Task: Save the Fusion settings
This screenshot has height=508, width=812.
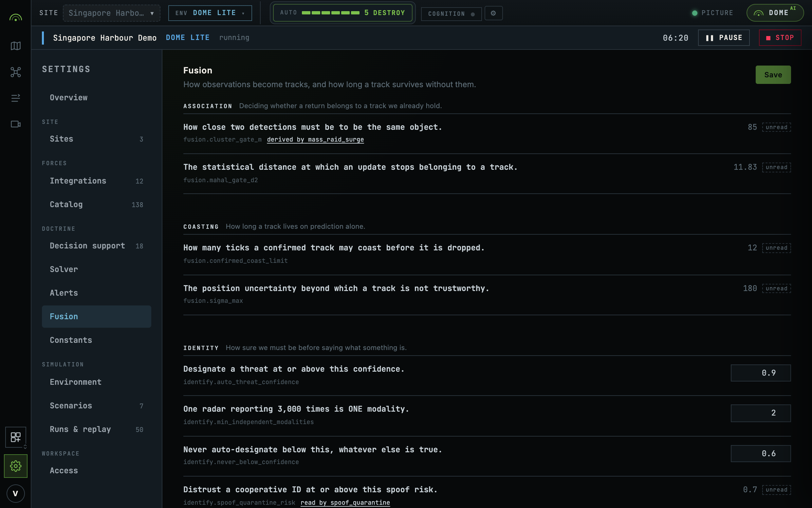Action: coord(773,75)
